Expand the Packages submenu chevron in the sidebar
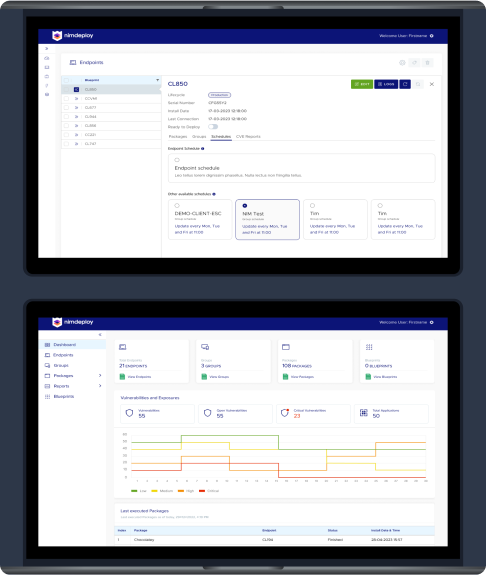486x575 pixels. (100, 376)
